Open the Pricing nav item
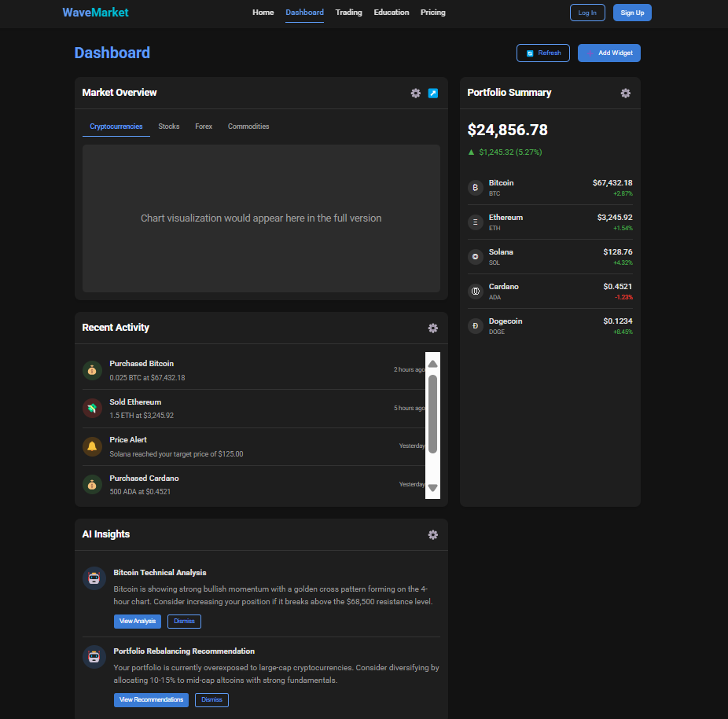 click(432, 13)
